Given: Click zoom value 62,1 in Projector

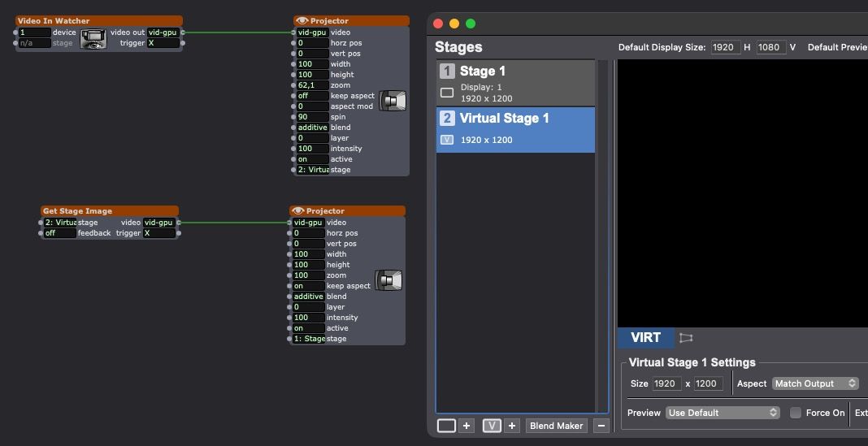Looking at the screenshot, I should [312, 85].
